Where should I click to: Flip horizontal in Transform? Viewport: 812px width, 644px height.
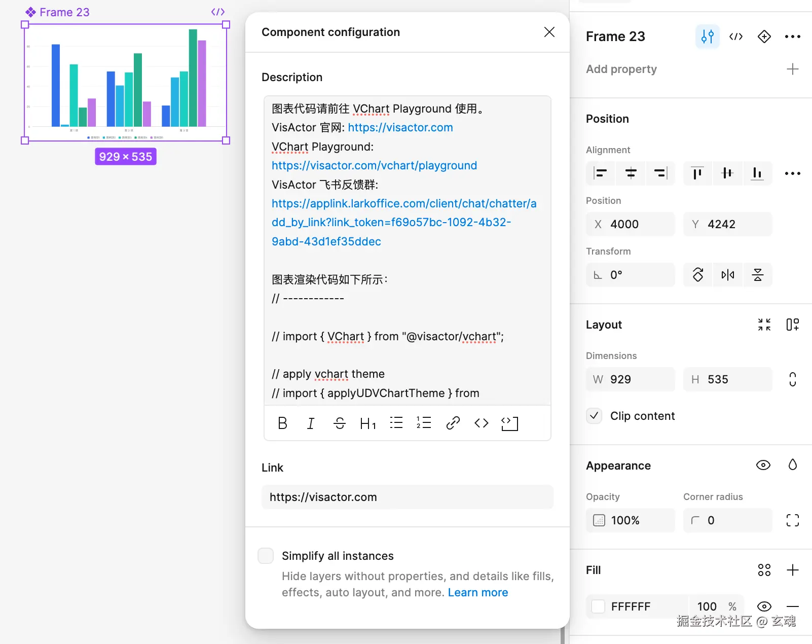[728, 275]
